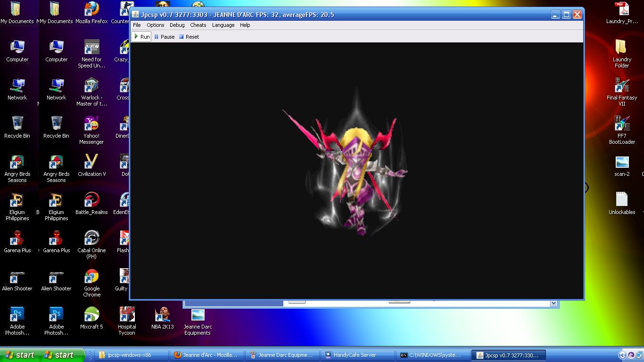
Task: Open the File menu
Action: 137,25
